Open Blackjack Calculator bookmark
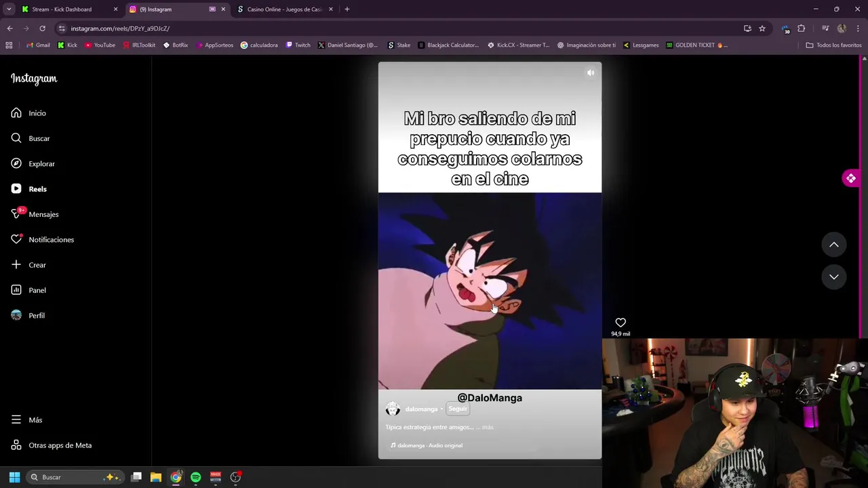 [x=448, y=45]
